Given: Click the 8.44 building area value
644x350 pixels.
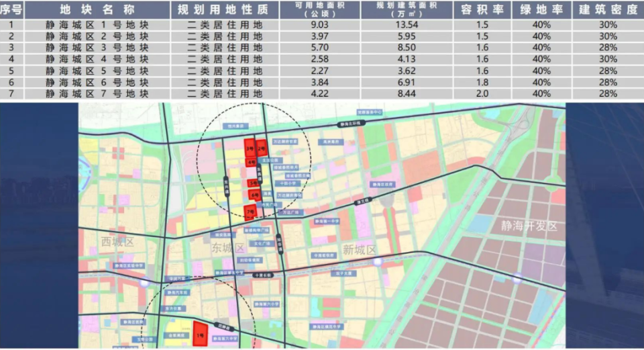Looking at the screenshot, I should [407, 94].
